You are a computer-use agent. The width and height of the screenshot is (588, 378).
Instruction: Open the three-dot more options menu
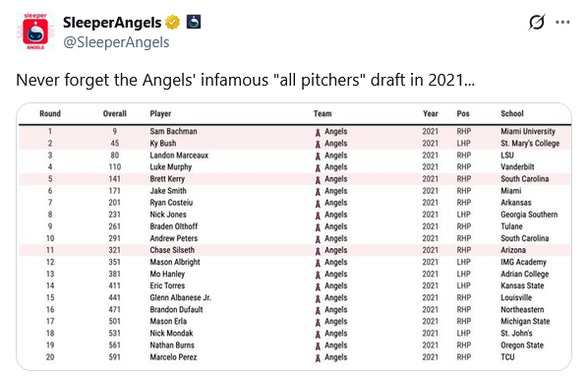562,22
